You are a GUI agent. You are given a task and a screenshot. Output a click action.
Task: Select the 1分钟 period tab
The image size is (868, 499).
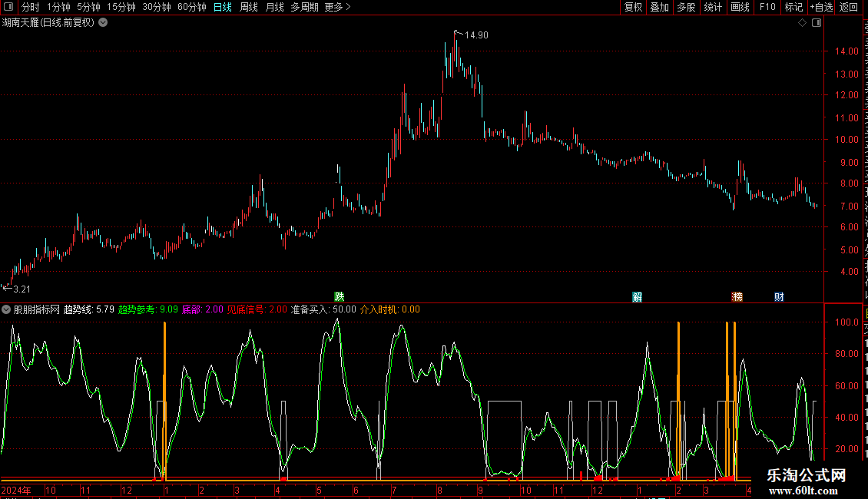(58, 7)
